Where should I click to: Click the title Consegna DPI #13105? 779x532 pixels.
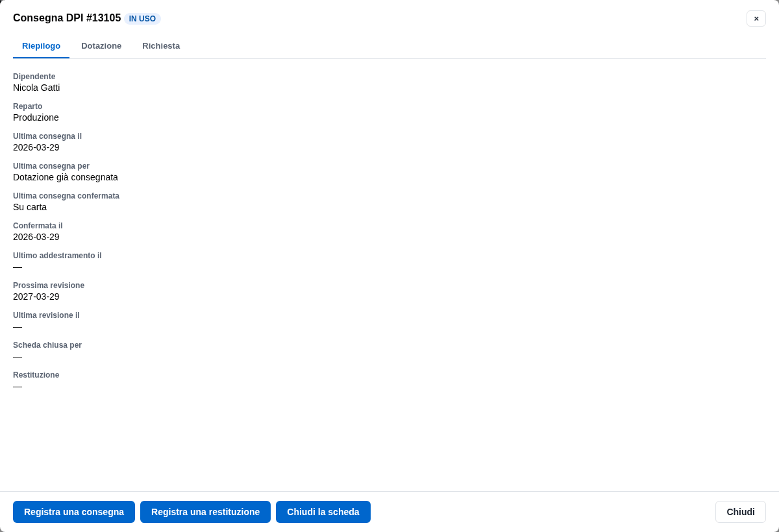point(67,18)
